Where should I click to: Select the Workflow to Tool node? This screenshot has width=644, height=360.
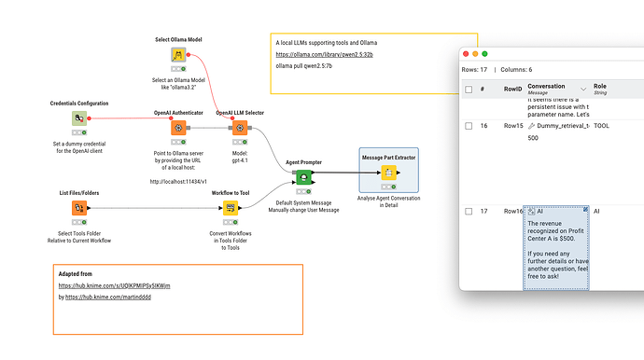click(x=231, y=208)
